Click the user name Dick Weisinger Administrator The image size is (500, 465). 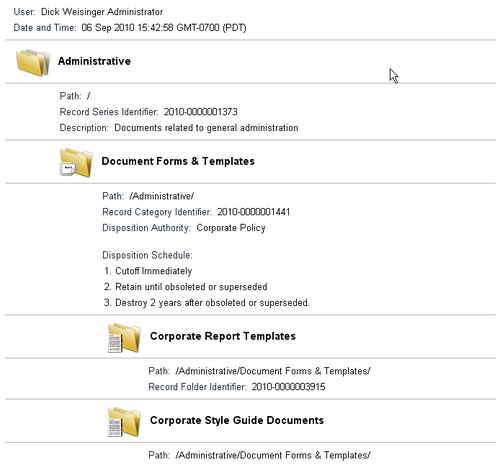(x=102, y=12)
